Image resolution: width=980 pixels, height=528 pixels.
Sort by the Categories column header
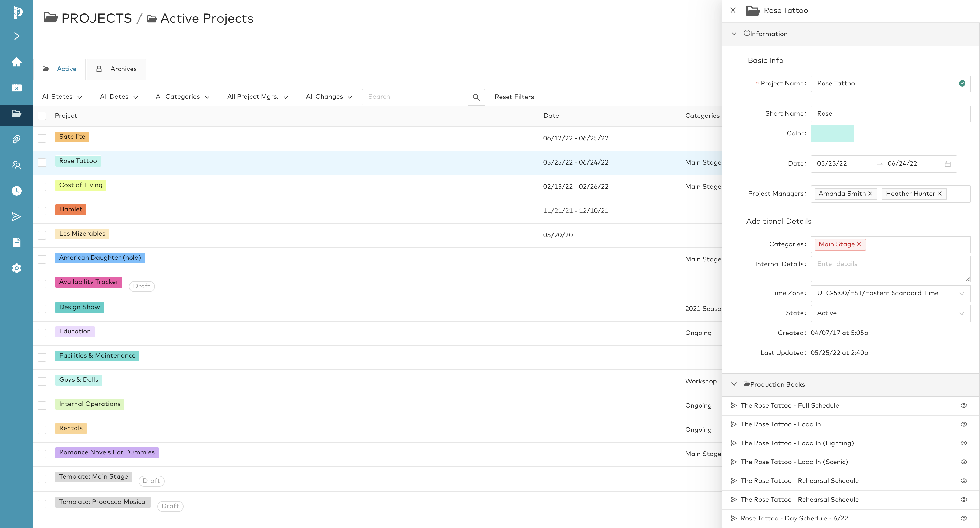coord(702,116)
